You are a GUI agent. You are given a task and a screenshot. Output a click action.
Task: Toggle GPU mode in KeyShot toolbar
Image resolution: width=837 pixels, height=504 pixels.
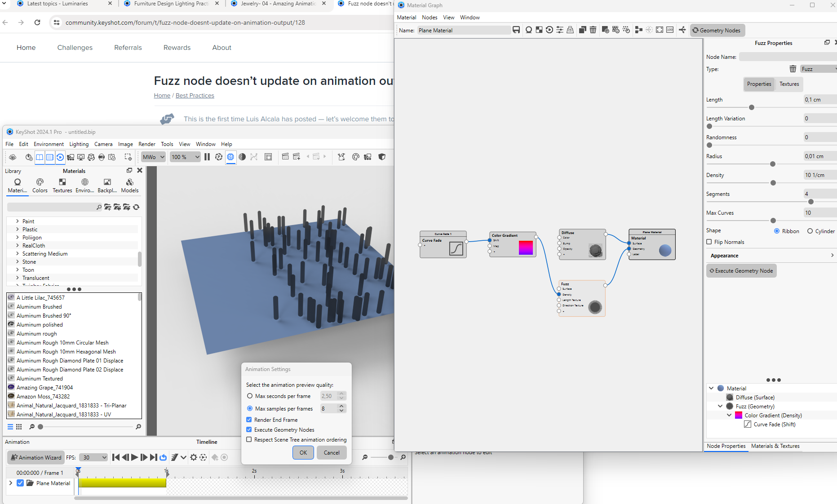230,157
